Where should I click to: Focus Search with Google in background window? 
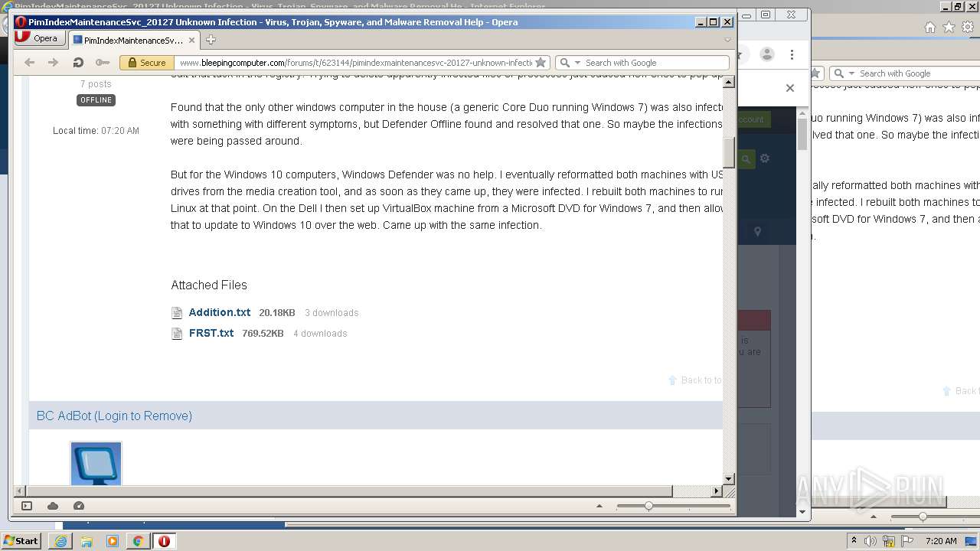tap(918, 73)
